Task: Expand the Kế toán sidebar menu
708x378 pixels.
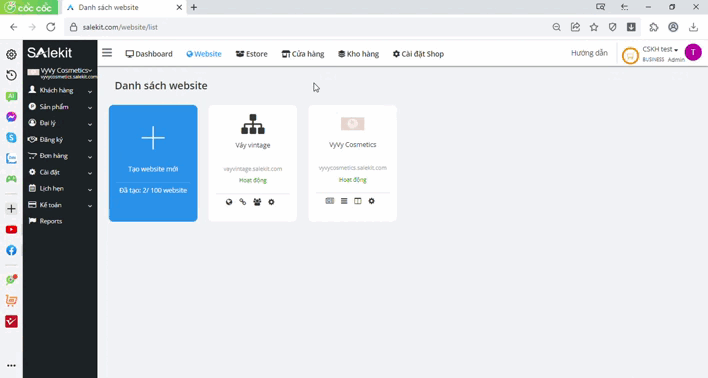Action: pyautogui.click(x=60, y=205)
